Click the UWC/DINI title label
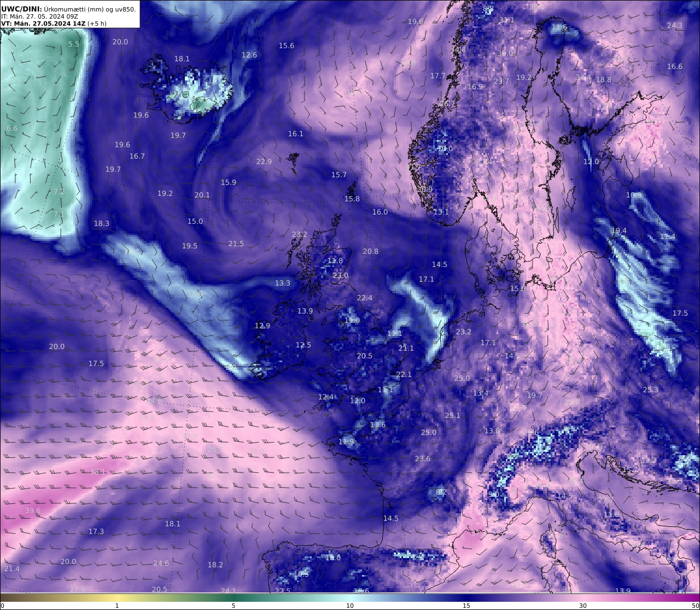This screenshot has height=610, width=700. (x=21, y=9)
